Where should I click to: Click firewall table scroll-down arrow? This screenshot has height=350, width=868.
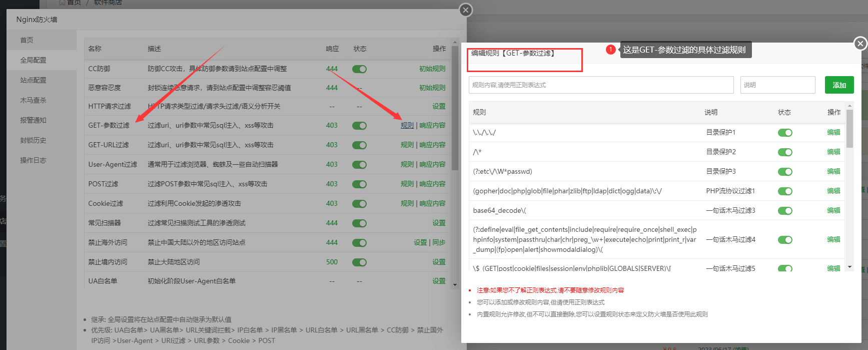[x=455, y=284]
